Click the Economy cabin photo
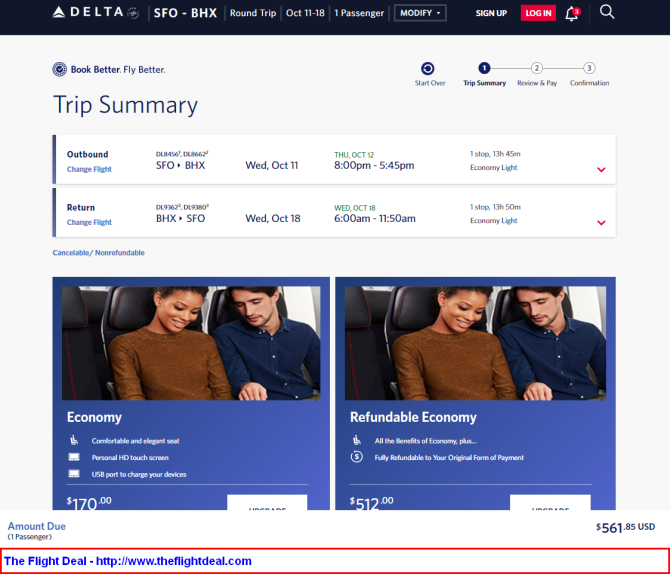 click(x=191, y=343)
